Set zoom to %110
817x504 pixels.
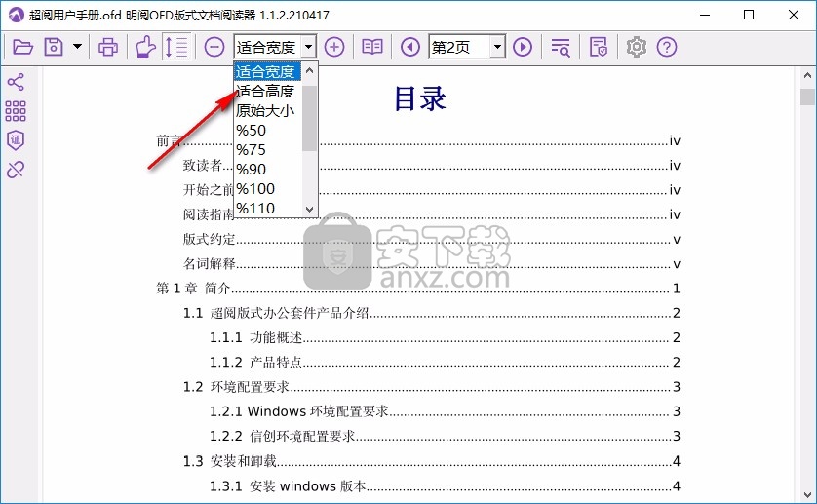267,208
